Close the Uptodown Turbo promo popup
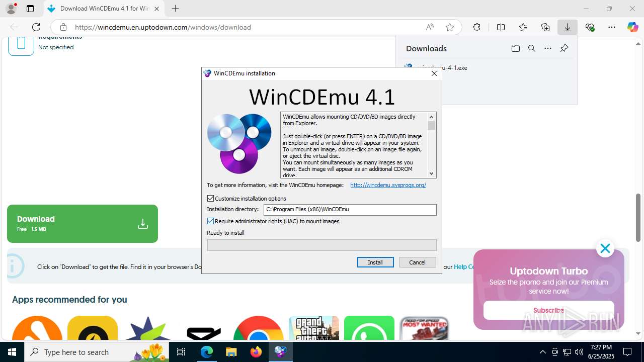The height and width of the screenshot is (362, 644). coord(605,248)
